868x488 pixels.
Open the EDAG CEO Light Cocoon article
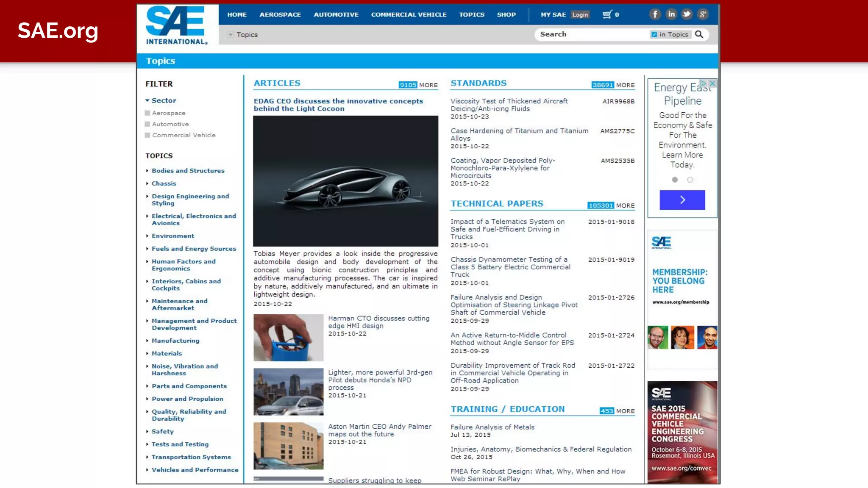click(x=338, y=105)
